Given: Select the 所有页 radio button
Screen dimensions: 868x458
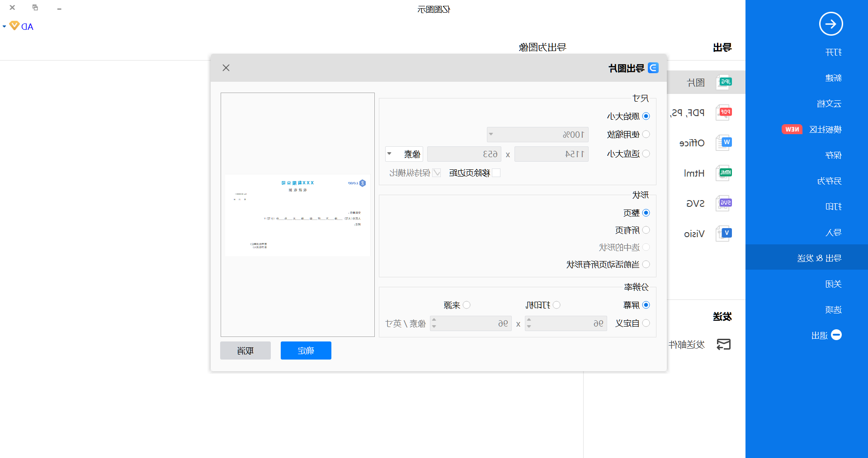Looking at the screenshot, I should (646, 230).
